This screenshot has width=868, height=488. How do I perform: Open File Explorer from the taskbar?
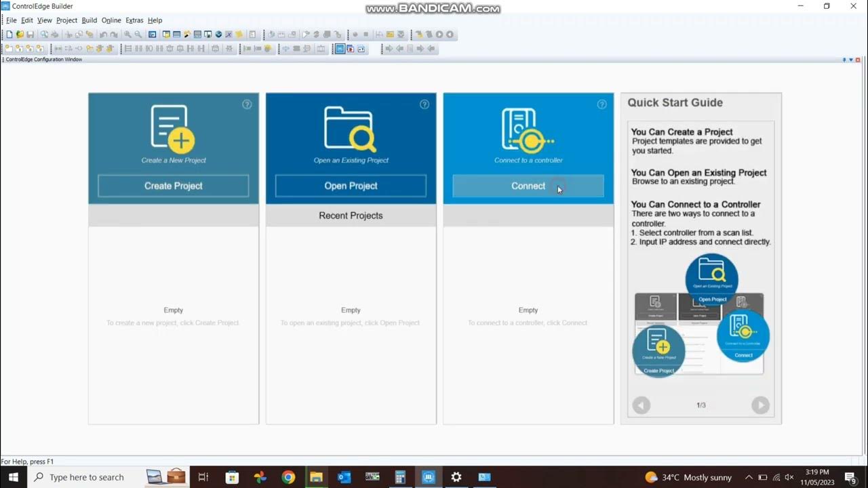coord(316,477)
